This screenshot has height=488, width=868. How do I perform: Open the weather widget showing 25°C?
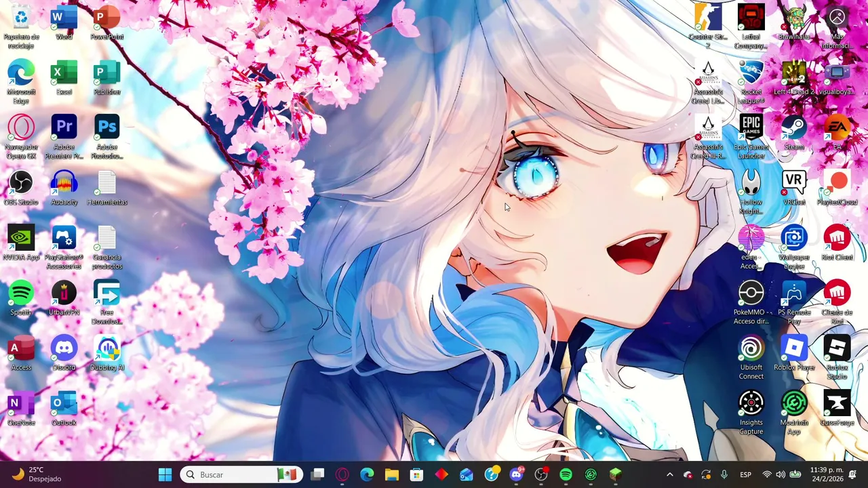pyautogui.click(x=37, y=474)
